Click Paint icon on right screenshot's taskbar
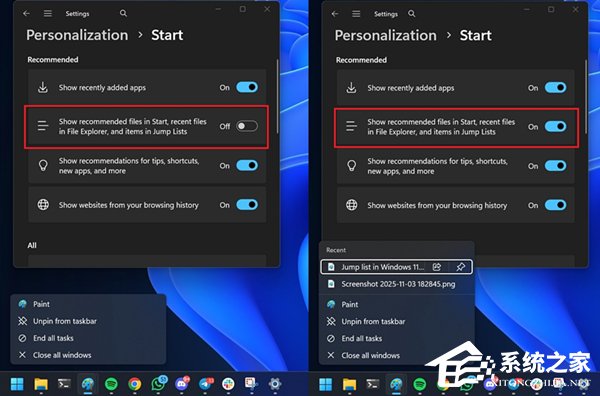The image size is (600, 396). click(x=396, y=384)
